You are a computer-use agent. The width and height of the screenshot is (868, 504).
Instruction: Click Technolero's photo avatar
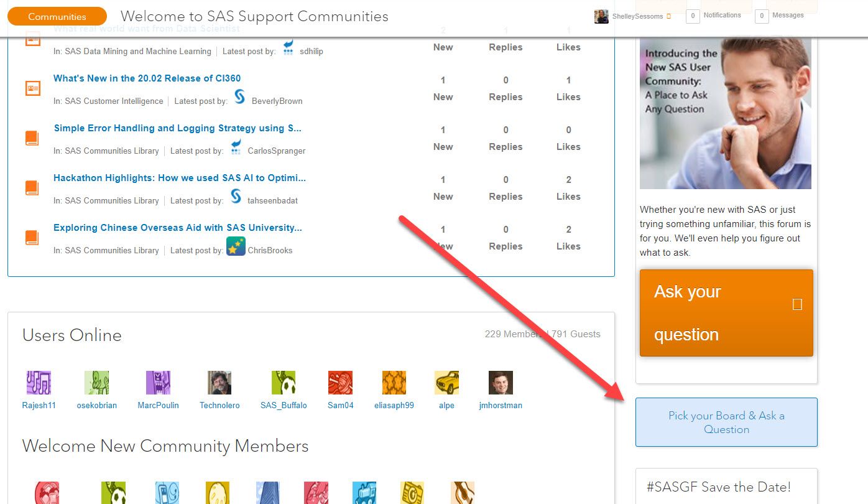(x=218, y=382)
